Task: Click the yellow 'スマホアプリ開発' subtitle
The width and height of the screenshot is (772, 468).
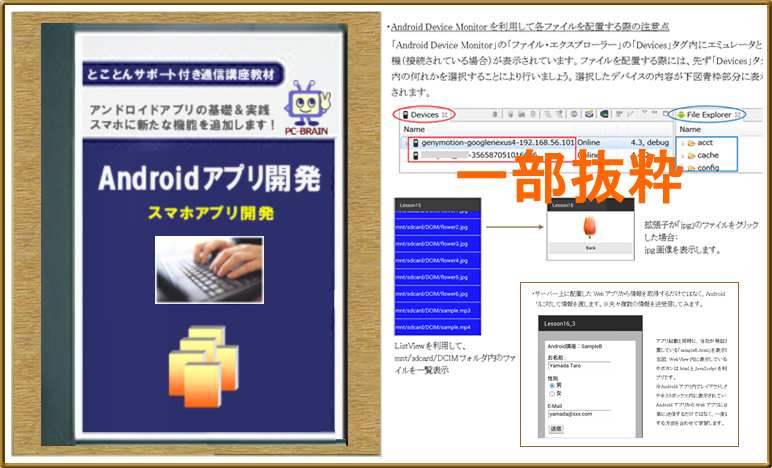Action: pyautogui.click(x=211, y=213)
